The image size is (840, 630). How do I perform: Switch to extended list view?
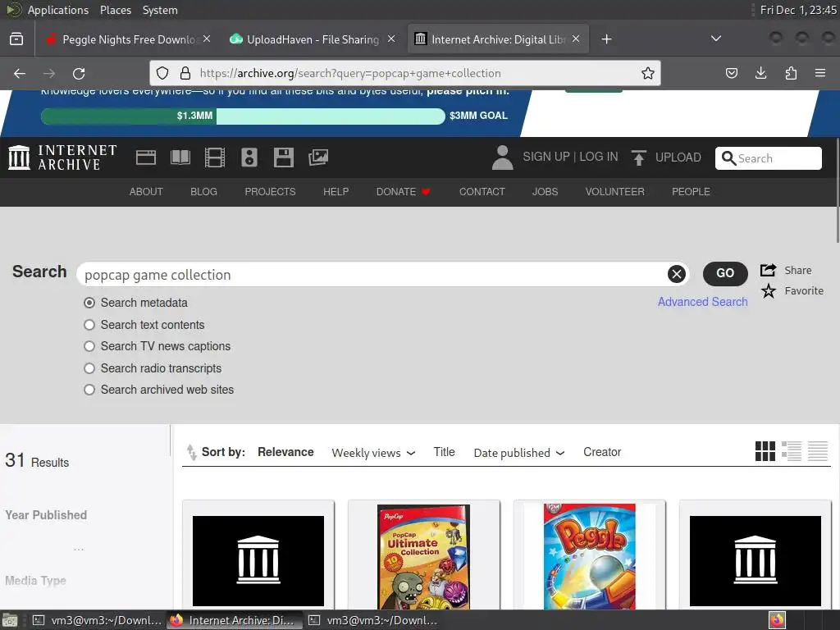click(792, 451)
